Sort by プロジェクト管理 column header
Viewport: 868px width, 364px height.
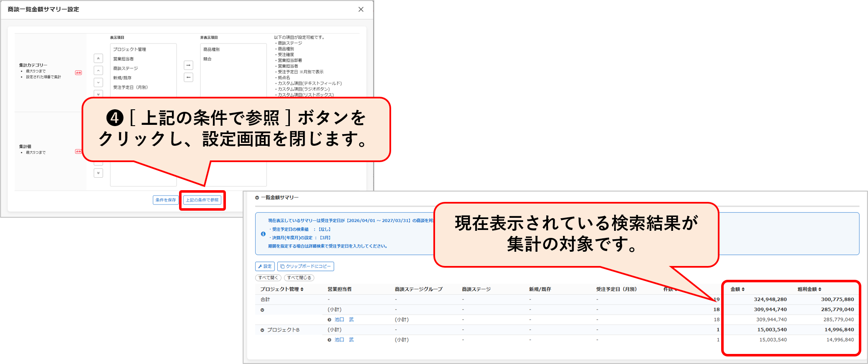tap(282, 289)
